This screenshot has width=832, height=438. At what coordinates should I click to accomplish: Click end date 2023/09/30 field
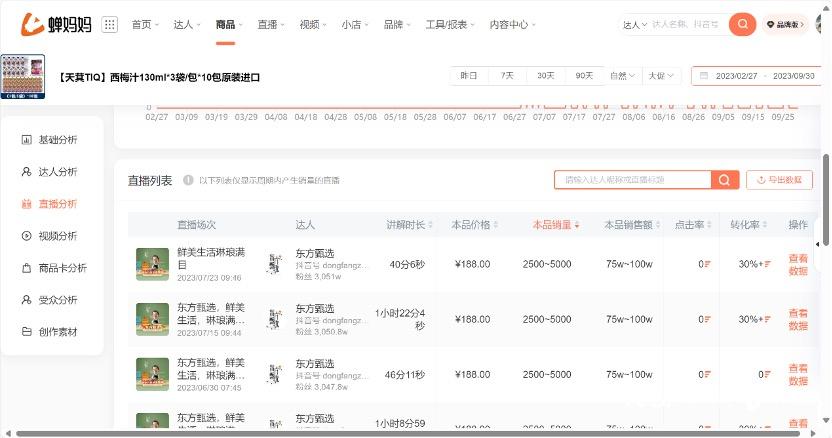coord(794,76)
